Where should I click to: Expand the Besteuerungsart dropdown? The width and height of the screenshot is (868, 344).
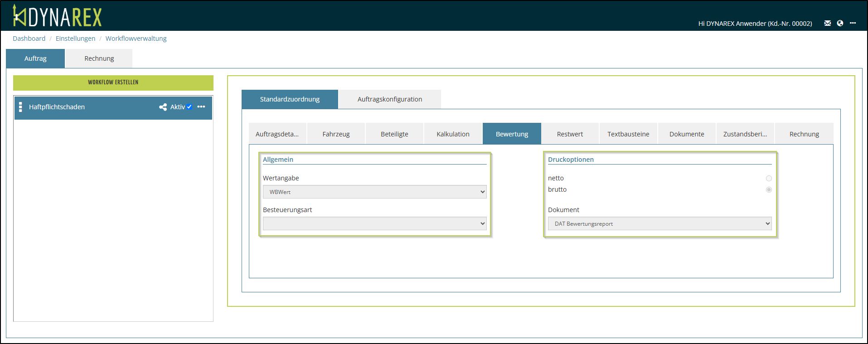[374, 223]
